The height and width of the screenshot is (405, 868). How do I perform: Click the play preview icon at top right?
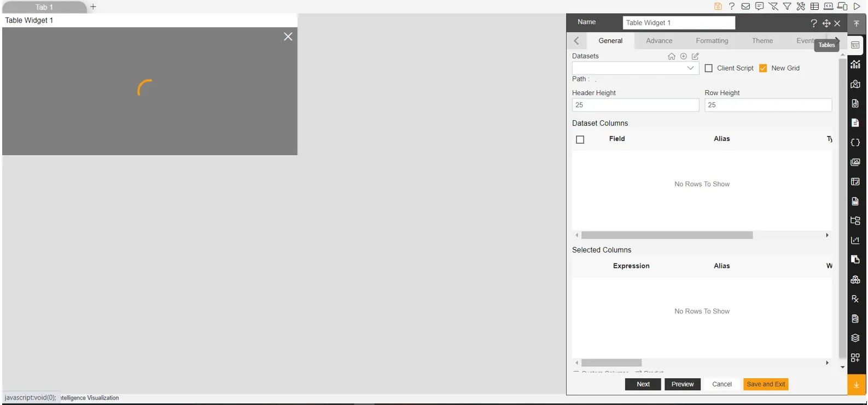857,7
